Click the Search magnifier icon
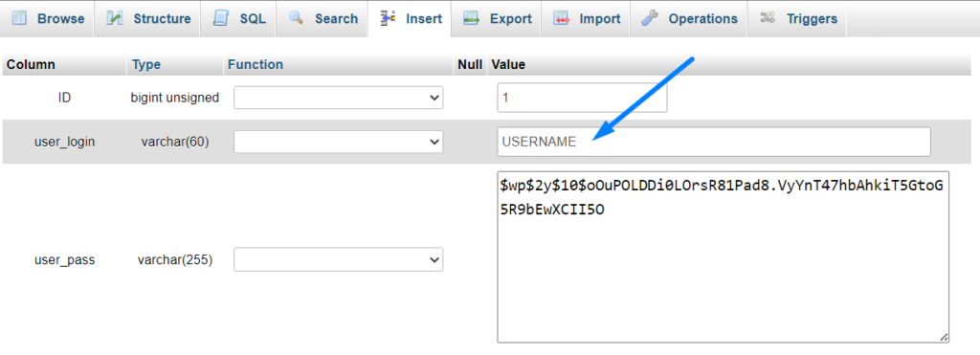This screenshot has height=355, width=980. point(297,18)
